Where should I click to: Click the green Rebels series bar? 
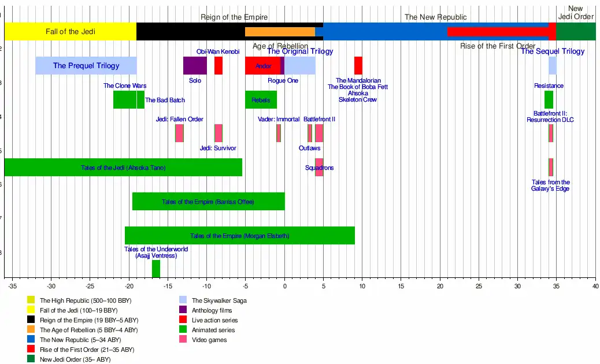261,100
